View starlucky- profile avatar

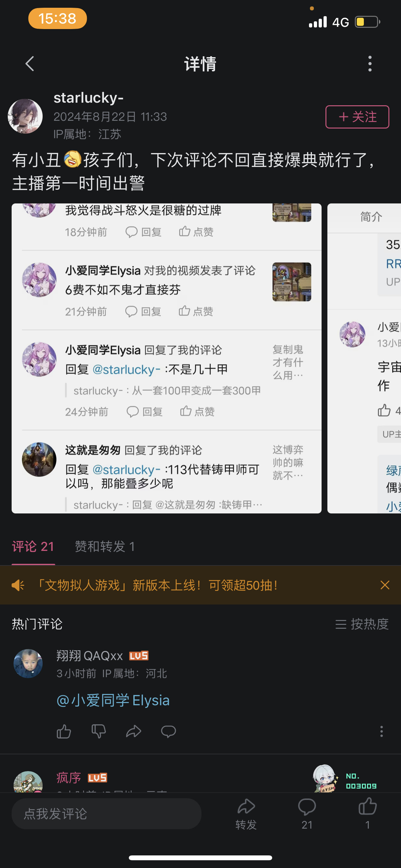click(25, 116)
